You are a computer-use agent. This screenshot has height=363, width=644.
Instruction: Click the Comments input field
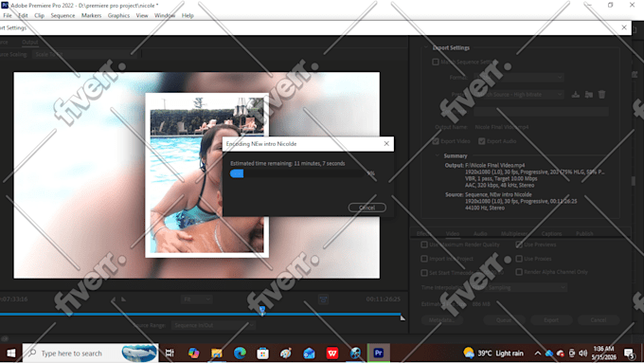(x=541, y=112)
